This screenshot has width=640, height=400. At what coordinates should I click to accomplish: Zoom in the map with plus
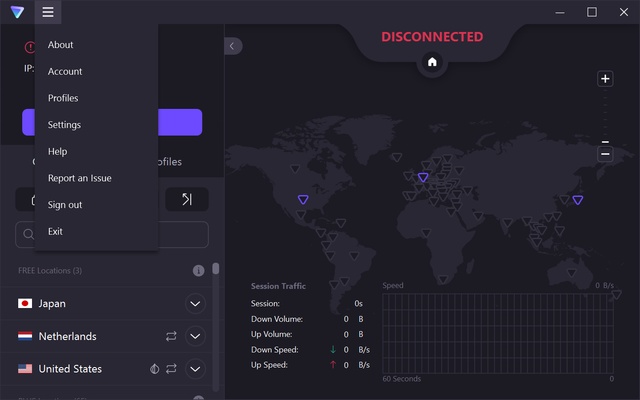[x=605, y=78]
